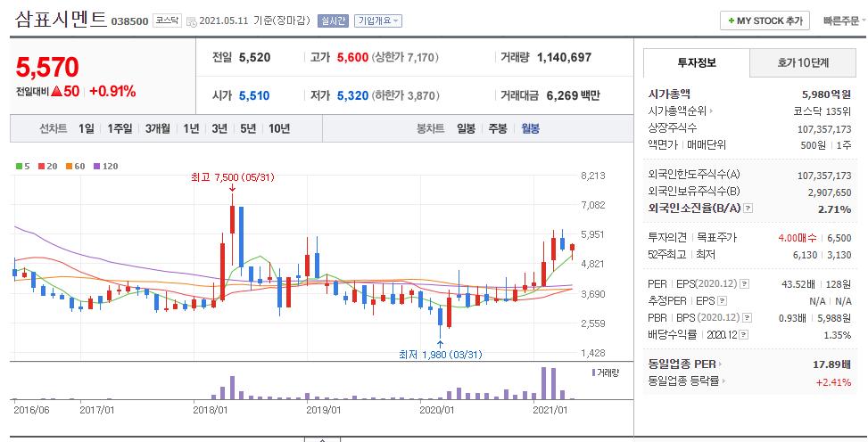Click the 저가 value 5,320

352,95
